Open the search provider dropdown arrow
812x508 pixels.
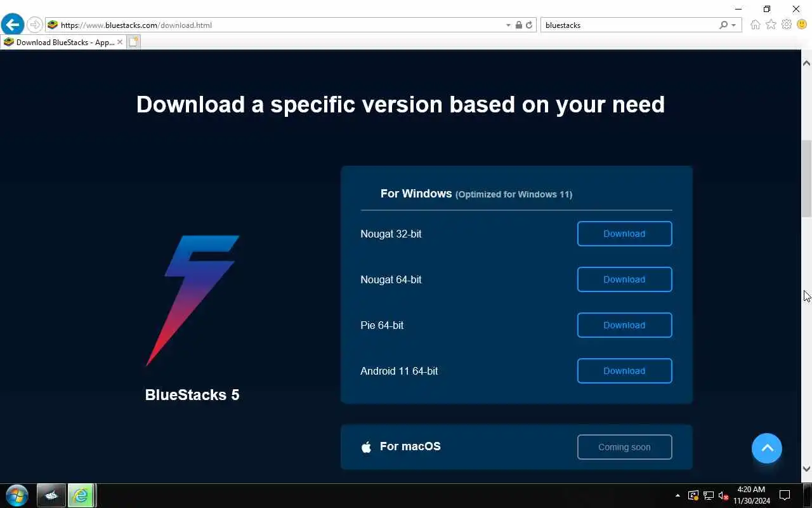click(x=734, y=25)
